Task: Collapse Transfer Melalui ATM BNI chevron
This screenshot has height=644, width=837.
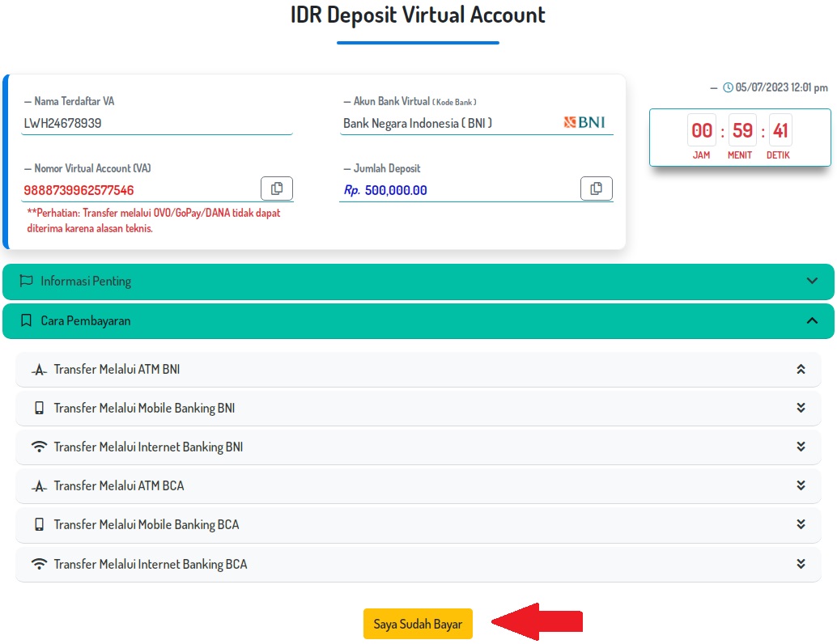Action: (x=801, y=370)
